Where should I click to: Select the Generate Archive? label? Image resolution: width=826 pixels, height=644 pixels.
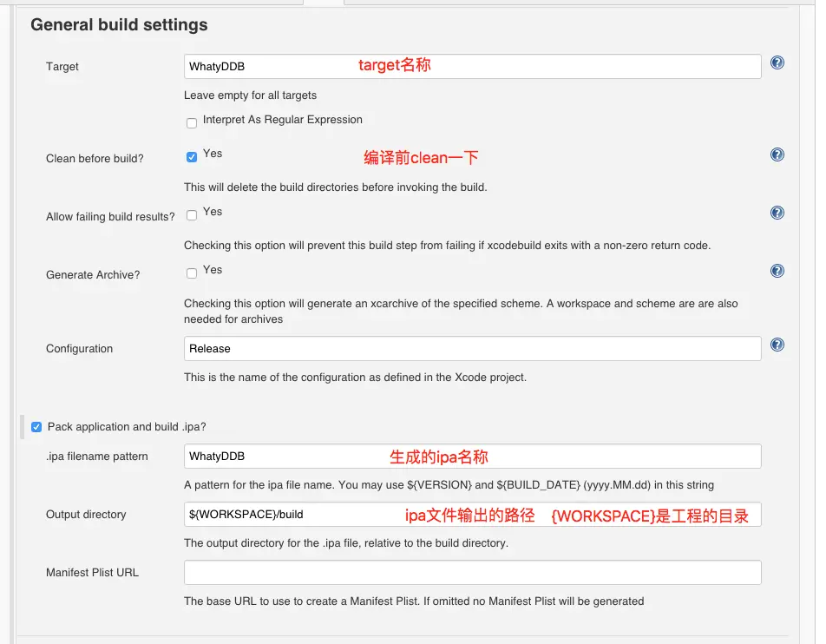[x=93, y=274]
